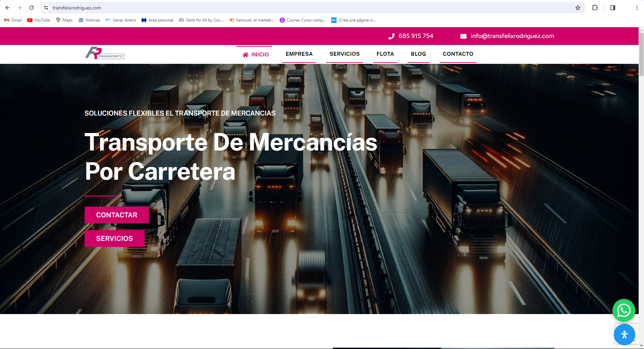Viewport: 644px width, 349px height.
Task: Open the Área personal bookmark
Action: (157, 20)
